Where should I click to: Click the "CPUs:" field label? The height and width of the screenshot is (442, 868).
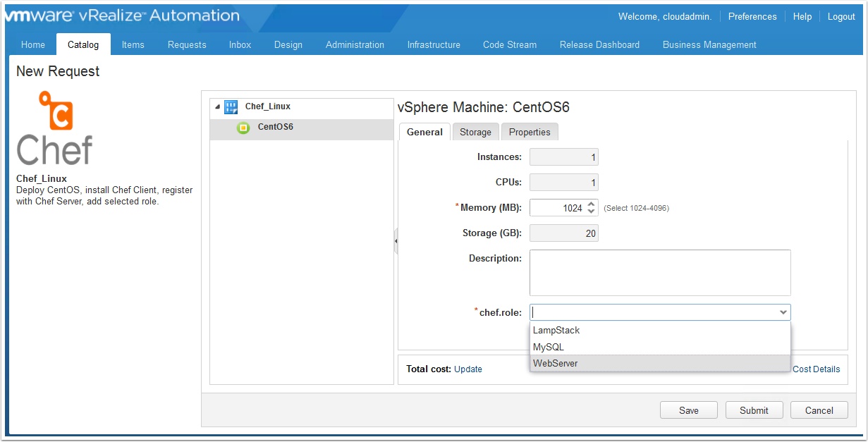point(508,183)
